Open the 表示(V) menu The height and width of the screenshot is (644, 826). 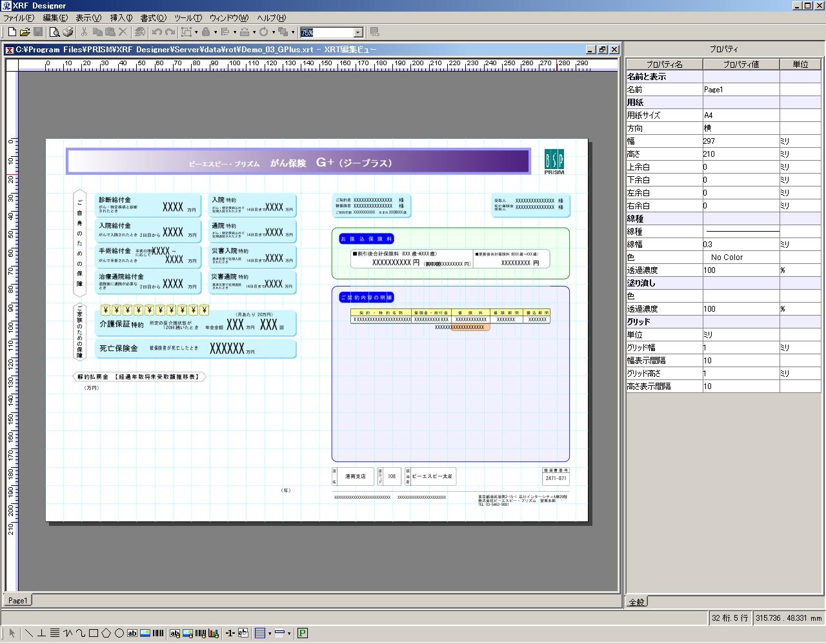click(88, 17)
